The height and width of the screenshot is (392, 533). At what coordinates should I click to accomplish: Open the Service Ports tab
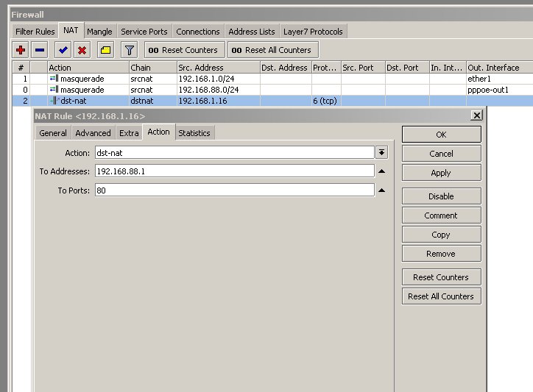coord(144,32)
